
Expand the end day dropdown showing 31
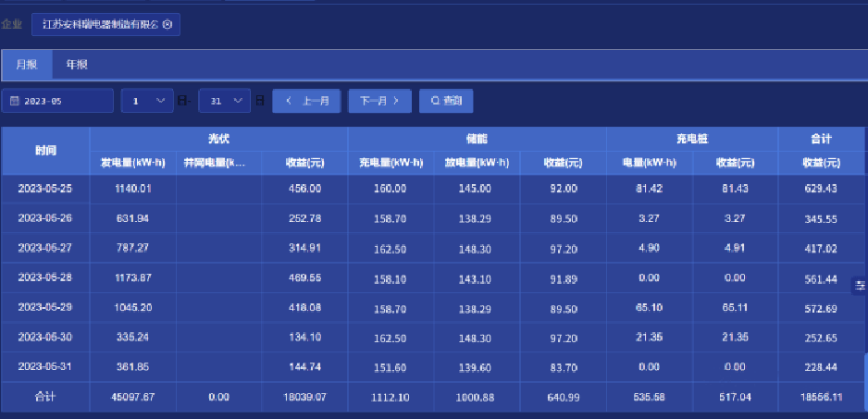[x=224, y=102]
